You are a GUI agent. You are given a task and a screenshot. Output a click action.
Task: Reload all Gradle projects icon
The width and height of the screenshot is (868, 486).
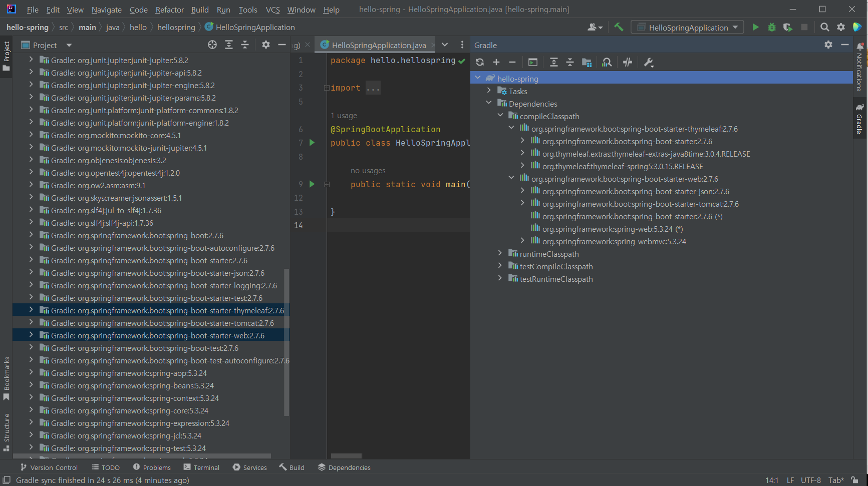480,63
